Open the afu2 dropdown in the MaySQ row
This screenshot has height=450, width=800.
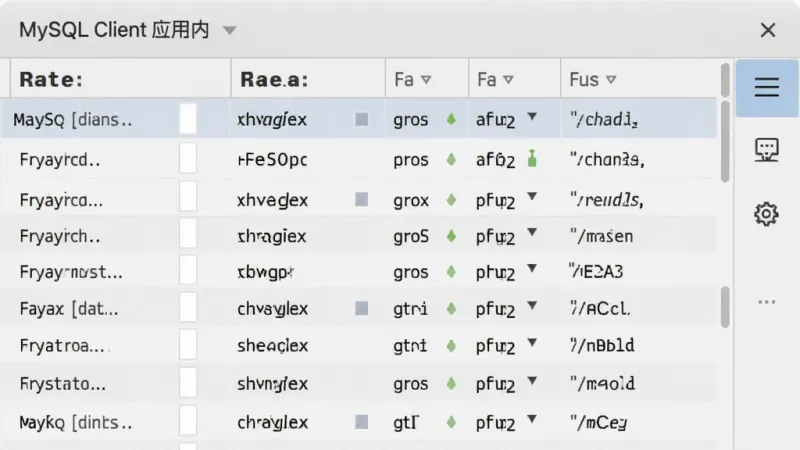click(532, 117)
